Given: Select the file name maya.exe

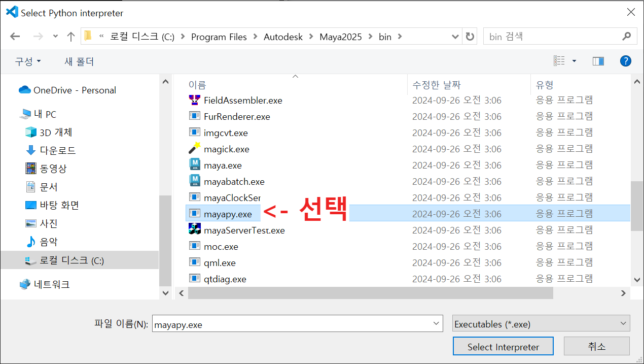Looking at the screenshot, I should (223, 166).
